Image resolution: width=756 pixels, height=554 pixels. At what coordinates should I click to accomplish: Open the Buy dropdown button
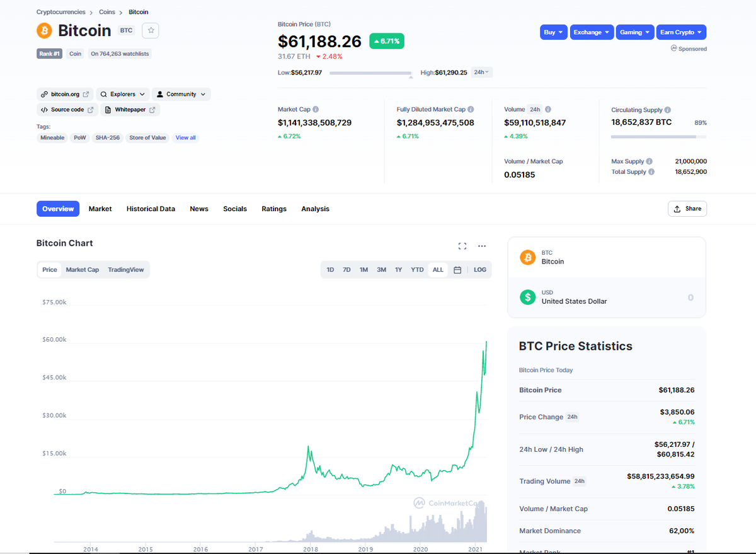coord(554,32)
